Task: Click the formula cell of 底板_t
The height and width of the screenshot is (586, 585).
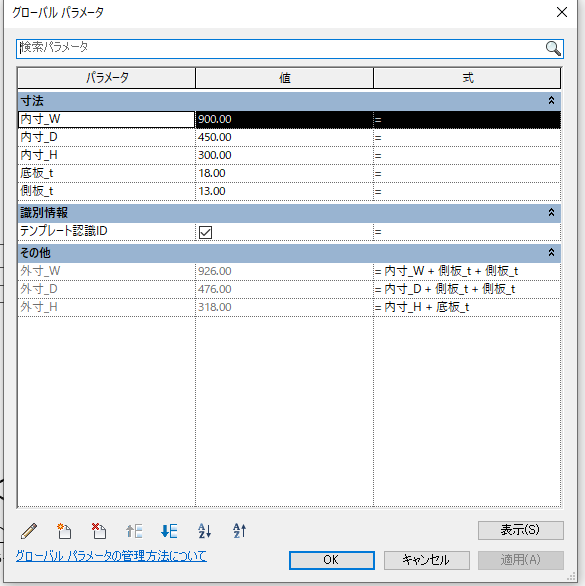Action: pos(467,173)
